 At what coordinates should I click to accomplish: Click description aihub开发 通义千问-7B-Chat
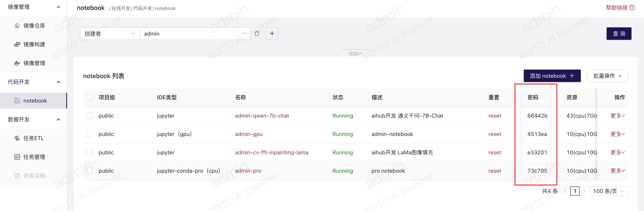coord(407,115)
